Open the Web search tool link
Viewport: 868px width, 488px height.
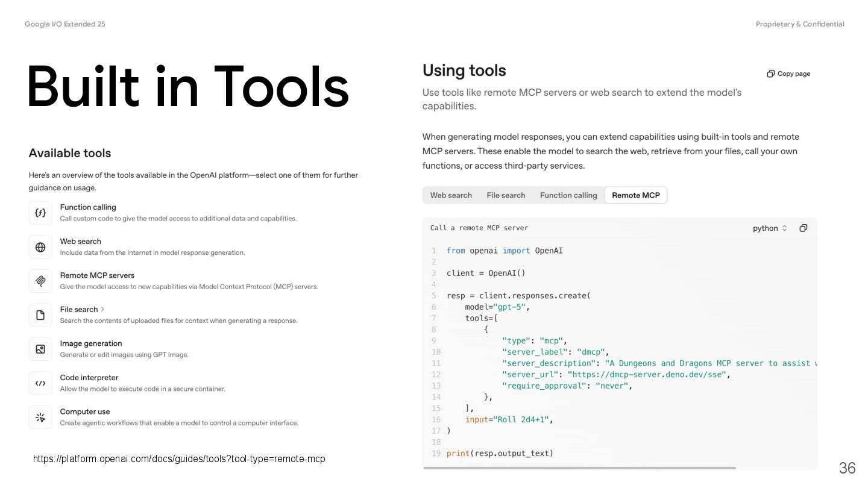pos(81,242)
